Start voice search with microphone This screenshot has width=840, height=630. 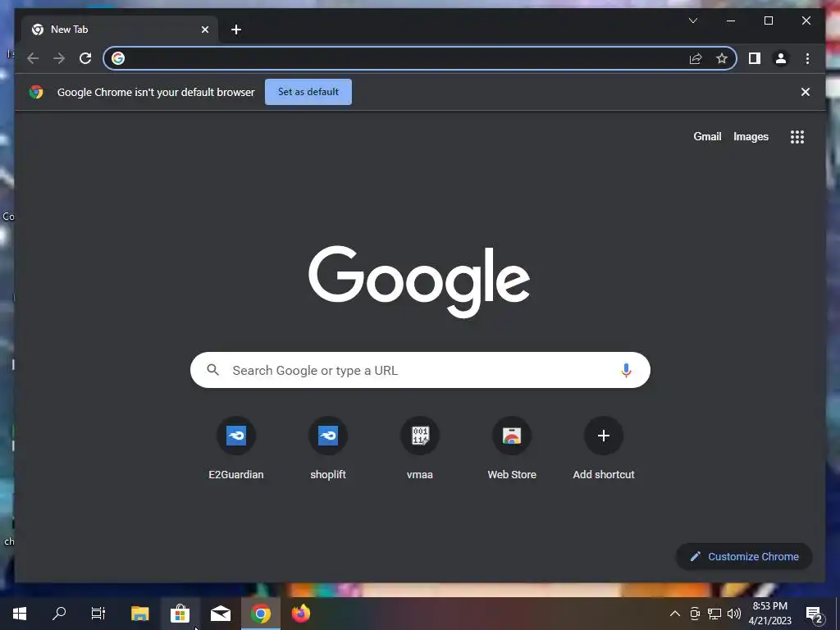(x=626, y=370)
